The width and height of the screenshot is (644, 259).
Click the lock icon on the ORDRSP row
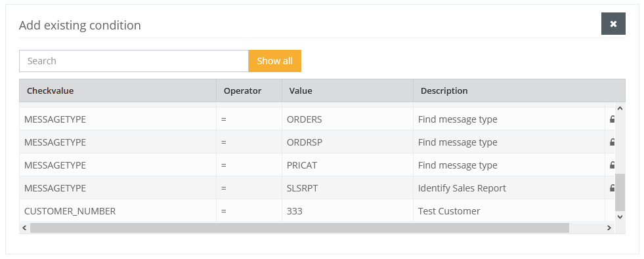[612, 142]
